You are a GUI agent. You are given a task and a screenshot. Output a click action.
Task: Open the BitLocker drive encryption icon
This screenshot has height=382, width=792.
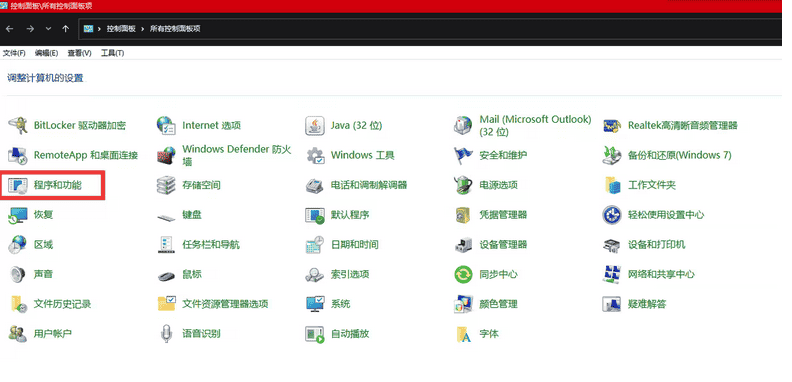18,125
